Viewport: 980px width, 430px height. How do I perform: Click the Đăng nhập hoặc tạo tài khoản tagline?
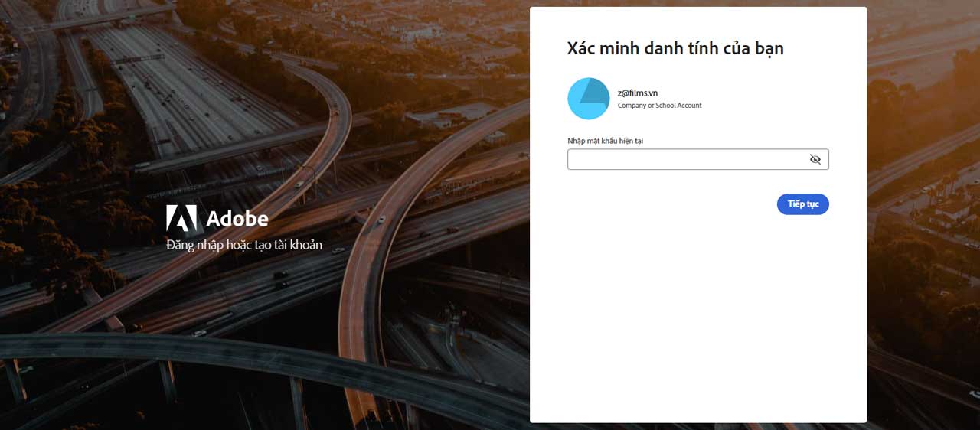244,245
